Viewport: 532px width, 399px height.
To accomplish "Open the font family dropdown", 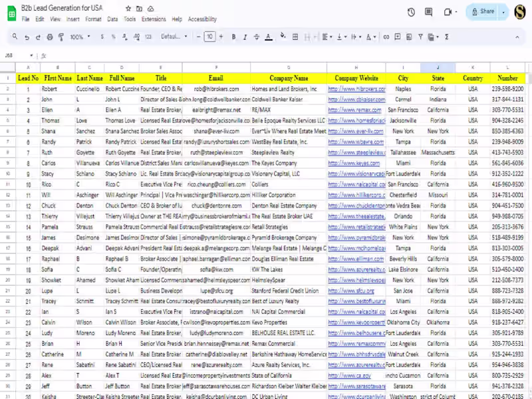I will tap(174, 37).
